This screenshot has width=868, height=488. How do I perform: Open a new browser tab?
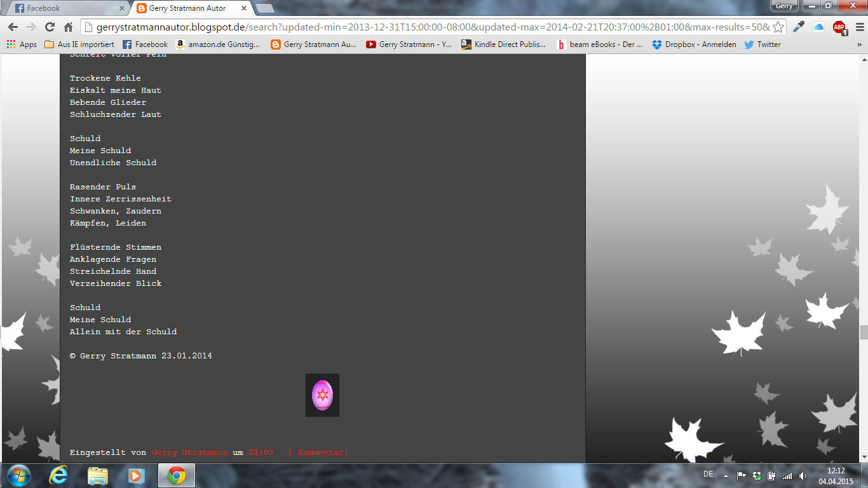[264, 8]
